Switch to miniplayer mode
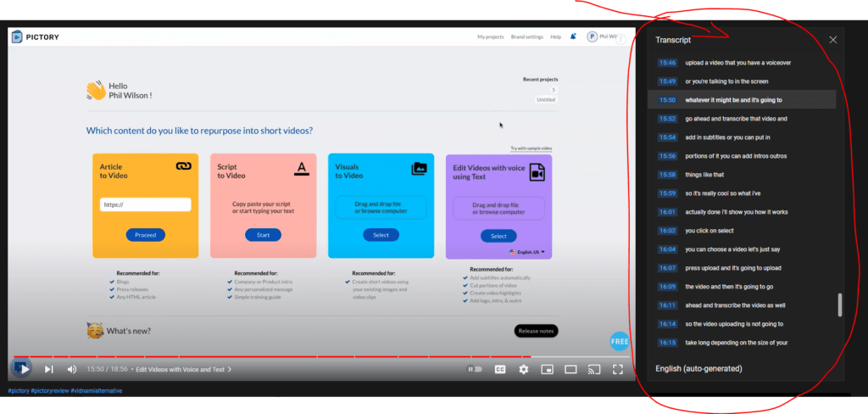 [547, 369]
